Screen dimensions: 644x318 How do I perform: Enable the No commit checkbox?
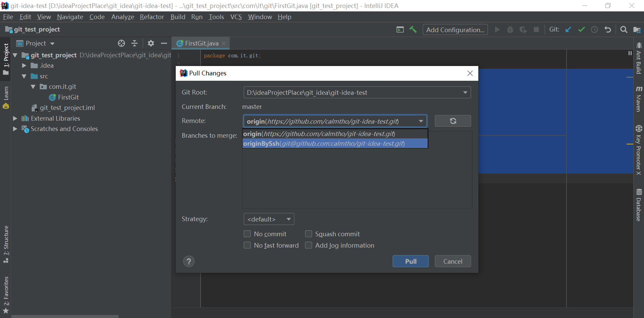tap(247, 234)
